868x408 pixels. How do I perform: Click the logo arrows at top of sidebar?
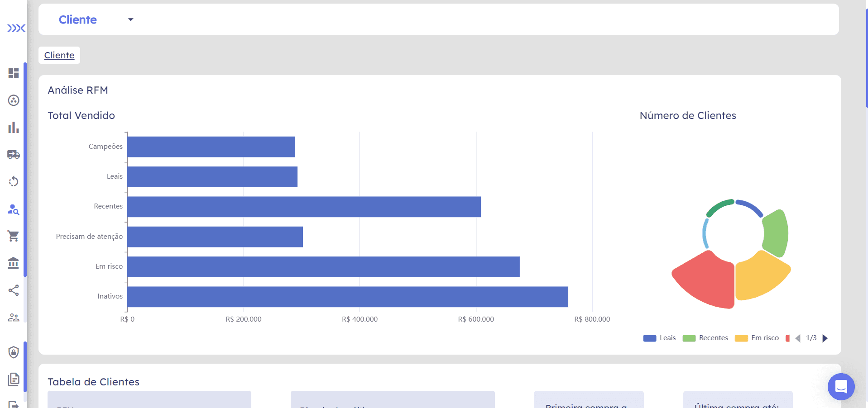[16, 28]
